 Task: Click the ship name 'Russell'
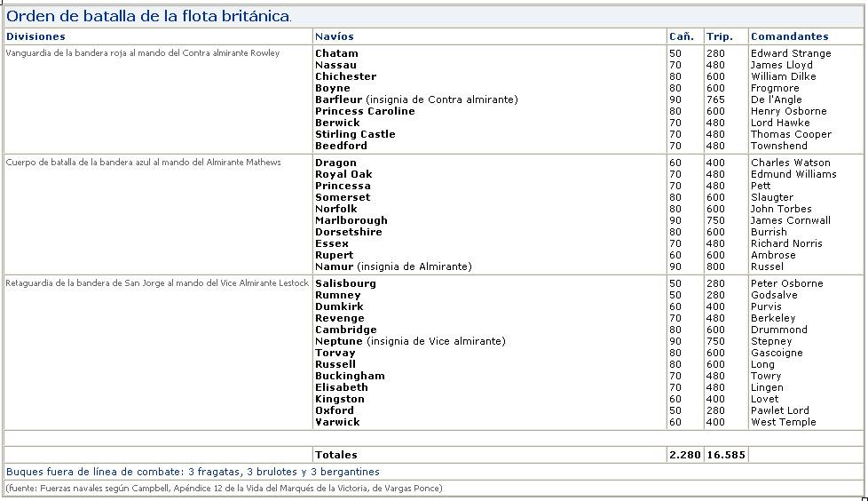pos(335,365)
